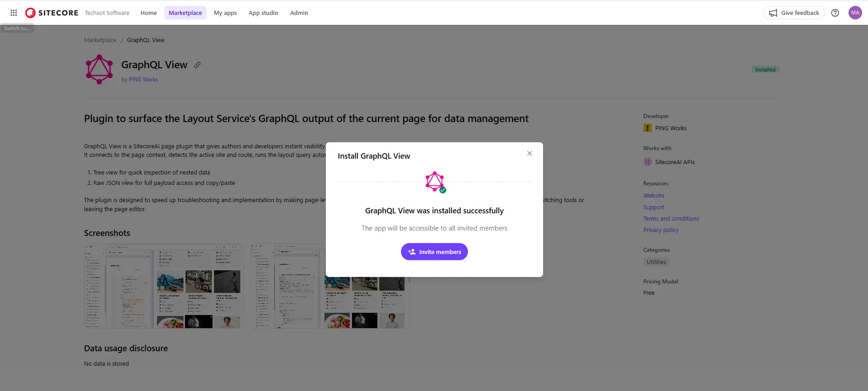Open the MA user avatar menu

tap(855, 13)
